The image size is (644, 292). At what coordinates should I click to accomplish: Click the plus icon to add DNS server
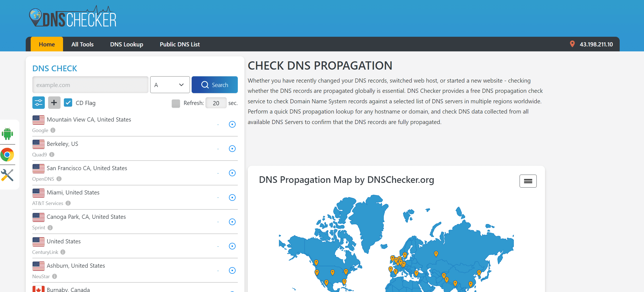pyautogui.click(x=54, y=103)
